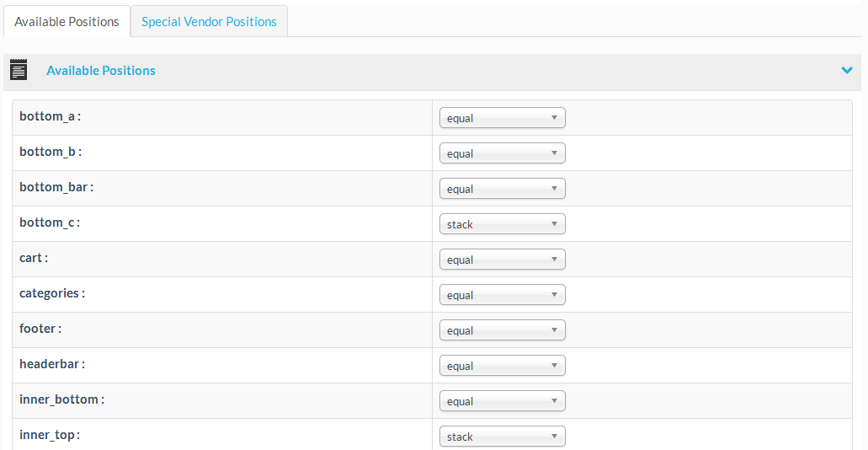Open the inner_top stack dropdown
This screenshot has height=450, width=868.
pos(502,437)
